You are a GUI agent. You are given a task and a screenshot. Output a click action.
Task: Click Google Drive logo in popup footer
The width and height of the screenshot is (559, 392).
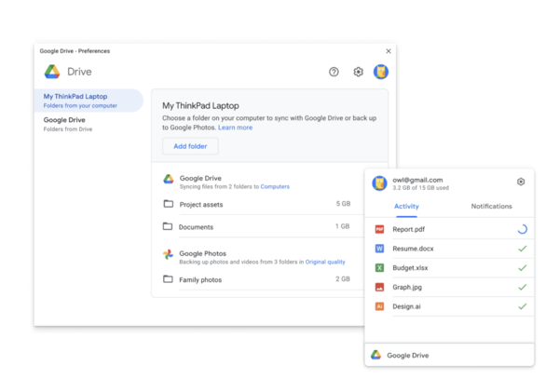(x=375, y=355)
